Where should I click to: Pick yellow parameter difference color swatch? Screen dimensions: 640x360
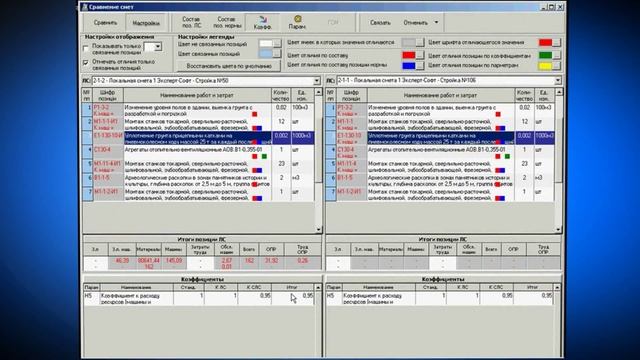click(x=545, y=66)
